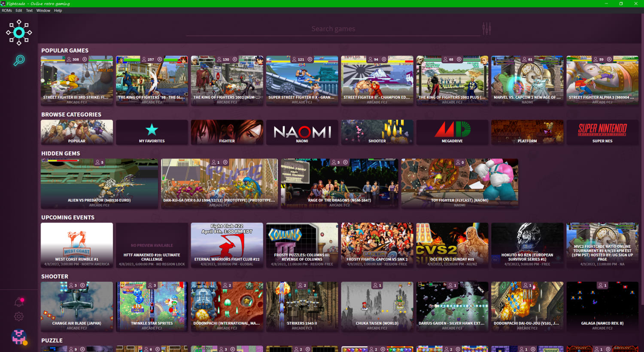Open King of Fighters 2002 Plus game
The image size is (644, 352).
(453, 80)
